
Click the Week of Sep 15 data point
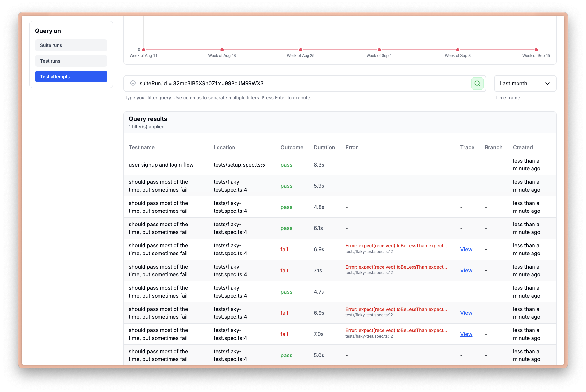pyautogui.click(x=536, y=50)
